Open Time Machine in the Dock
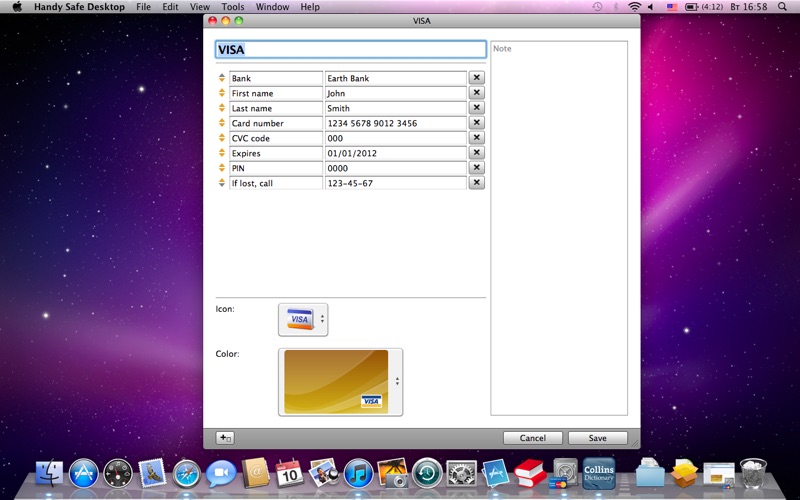800x500 pixels. click(x=427, y=473)
